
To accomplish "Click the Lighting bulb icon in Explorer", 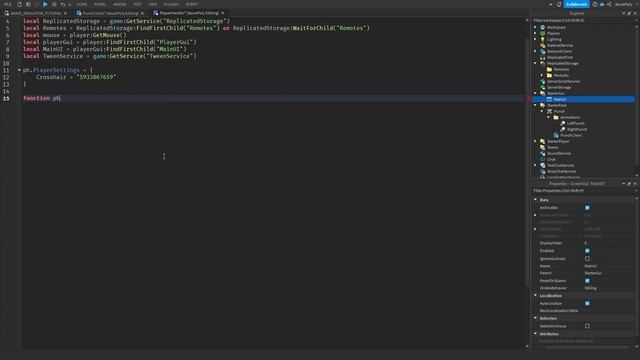I will coord(542,39).
